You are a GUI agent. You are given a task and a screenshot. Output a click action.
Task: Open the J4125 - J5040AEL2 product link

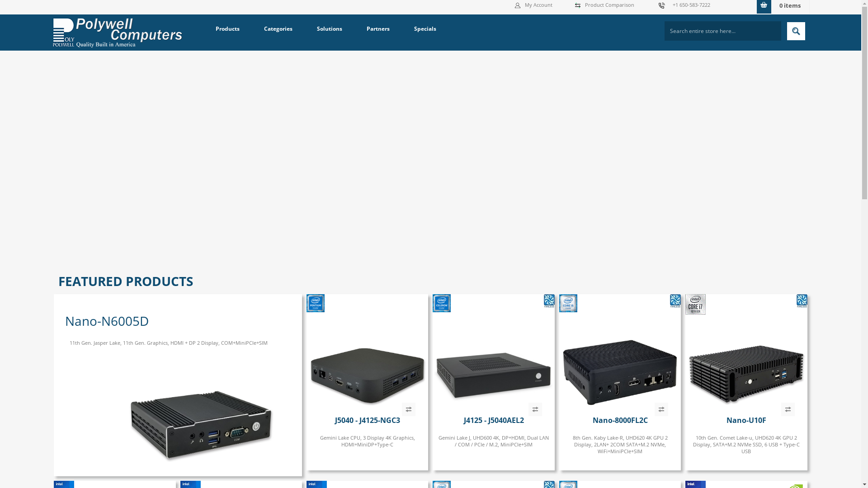click(494, 420)
